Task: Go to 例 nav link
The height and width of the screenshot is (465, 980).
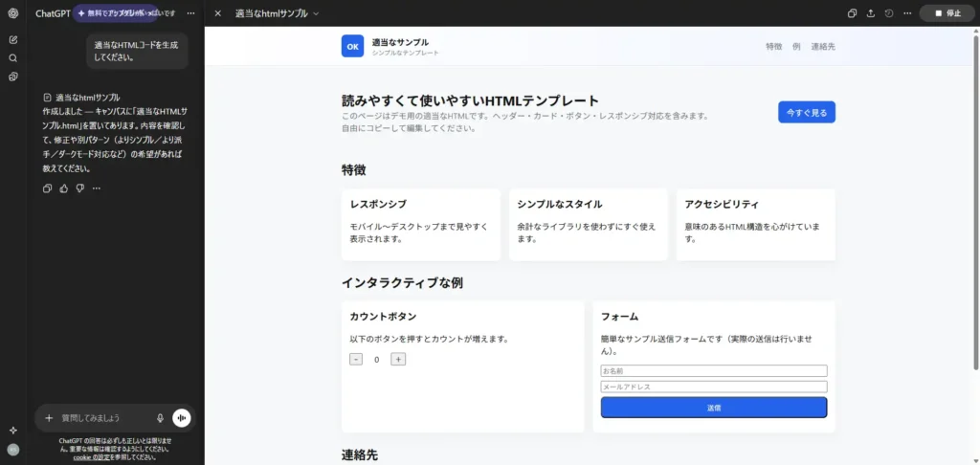Action: click(x=796, y=46)
